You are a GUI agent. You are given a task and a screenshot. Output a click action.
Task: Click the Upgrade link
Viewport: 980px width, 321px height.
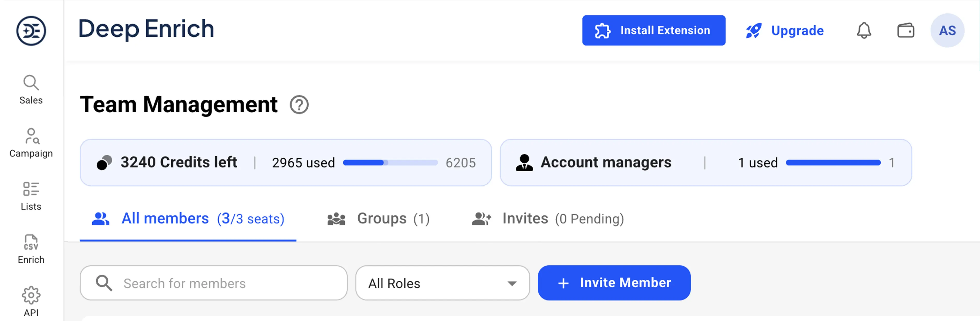(785, 31)
